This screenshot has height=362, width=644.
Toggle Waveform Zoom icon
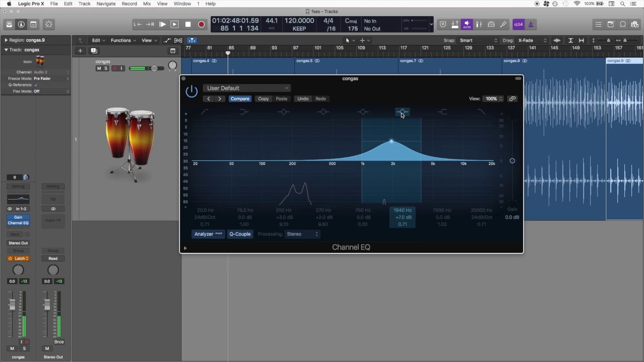coord(557,40)
